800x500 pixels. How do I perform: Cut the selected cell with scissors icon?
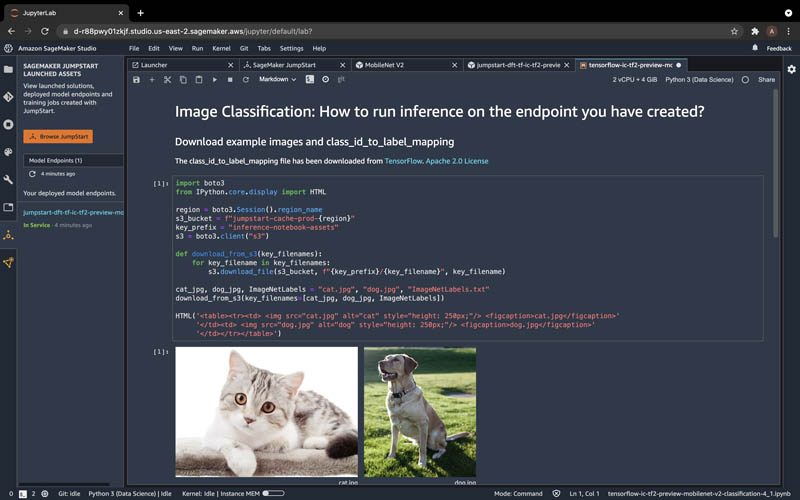[x=167, y=80]
